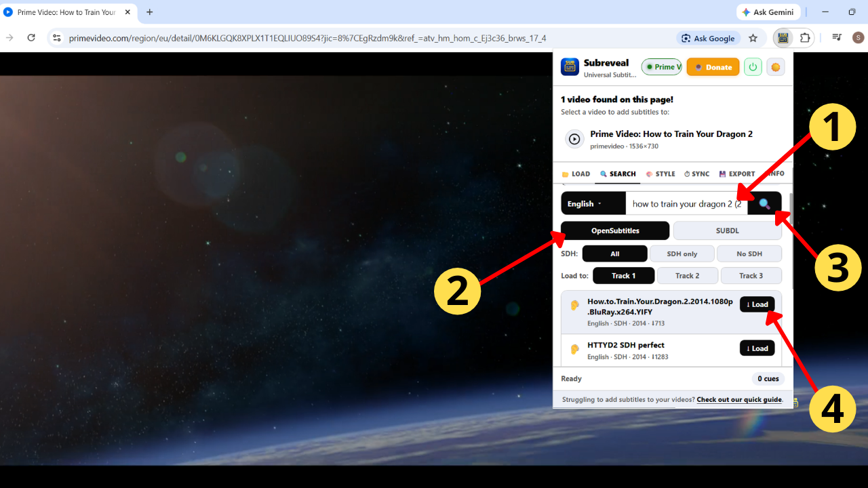Open the media control icon in toolbar
Image resolution: width=868 pixels, height=488 pixels.
(x=837, y=38)
